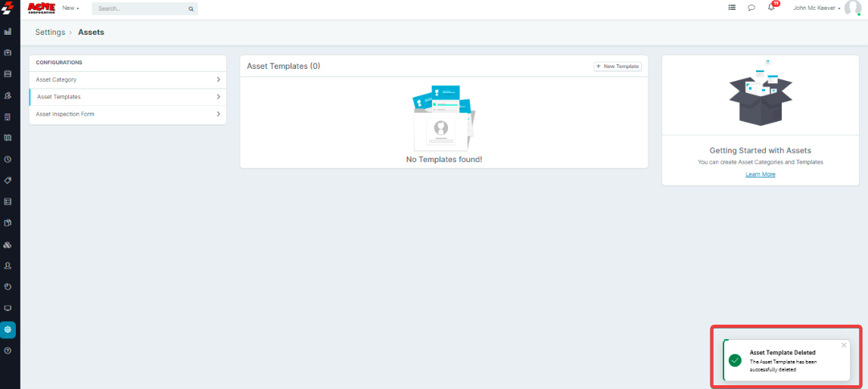
Task: Open the monitor icon in the sidebar
Action: 8,308
